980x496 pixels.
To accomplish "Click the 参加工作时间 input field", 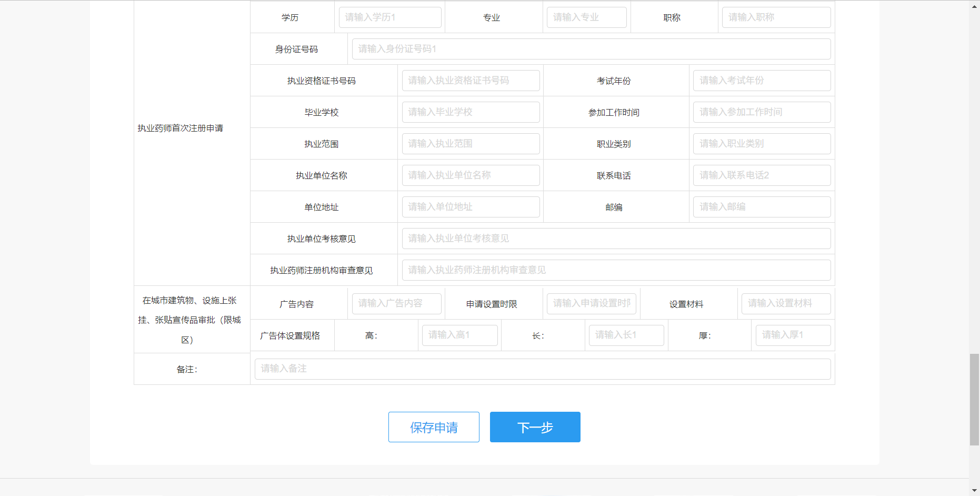I will coord(762,112).
